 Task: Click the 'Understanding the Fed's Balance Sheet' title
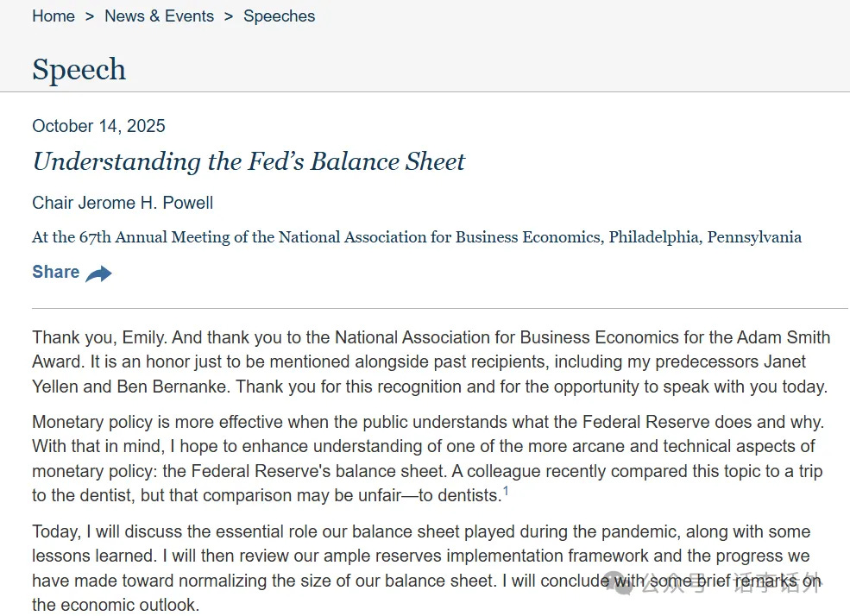(249, 161)
